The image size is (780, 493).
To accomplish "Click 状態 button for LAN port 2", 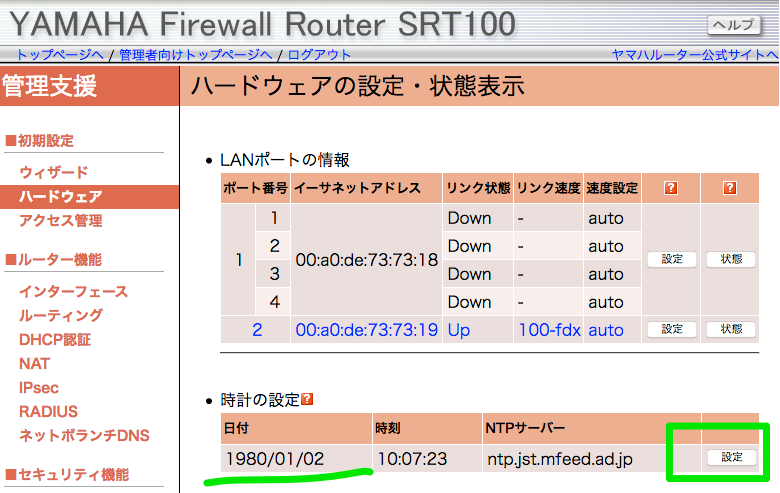I will (731, 329).
